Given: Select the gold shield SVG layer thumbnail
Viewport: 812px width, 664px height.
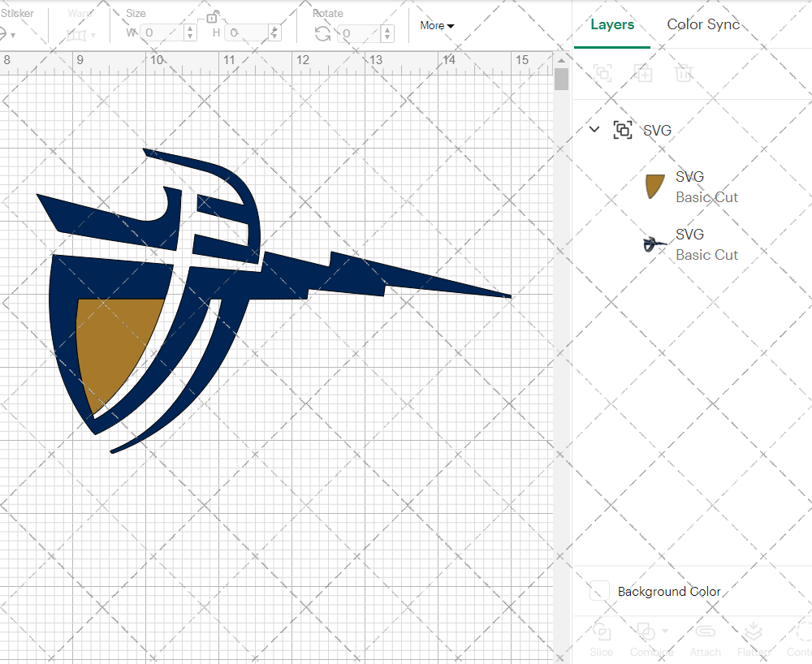Looking at the screenshot, I should [655, 187].
